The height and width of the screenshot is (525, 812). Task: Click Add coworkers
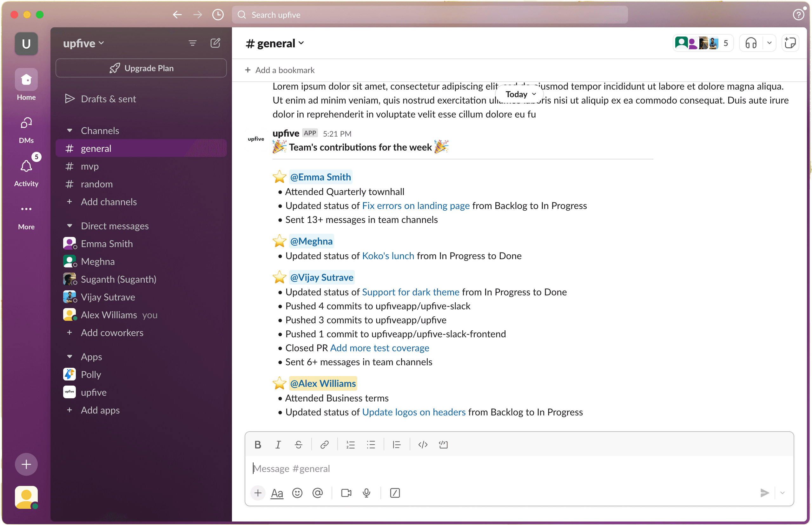click(141, 333)
